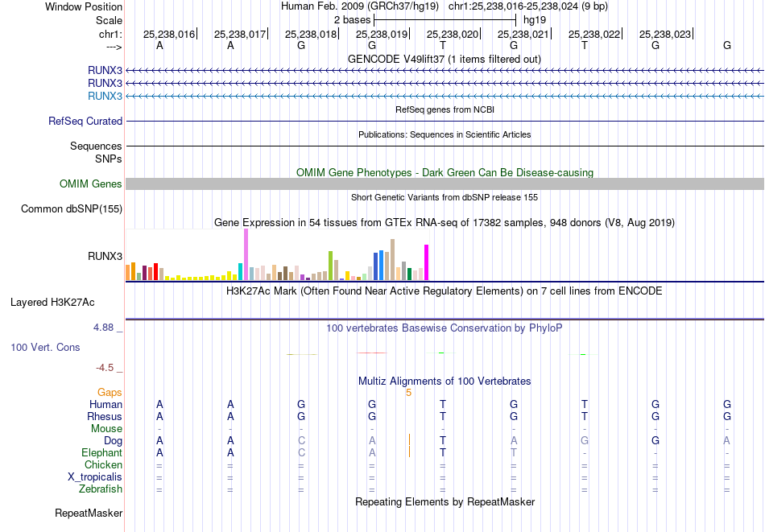Open the GENCODE V49lift37 track title

point(445,59)
